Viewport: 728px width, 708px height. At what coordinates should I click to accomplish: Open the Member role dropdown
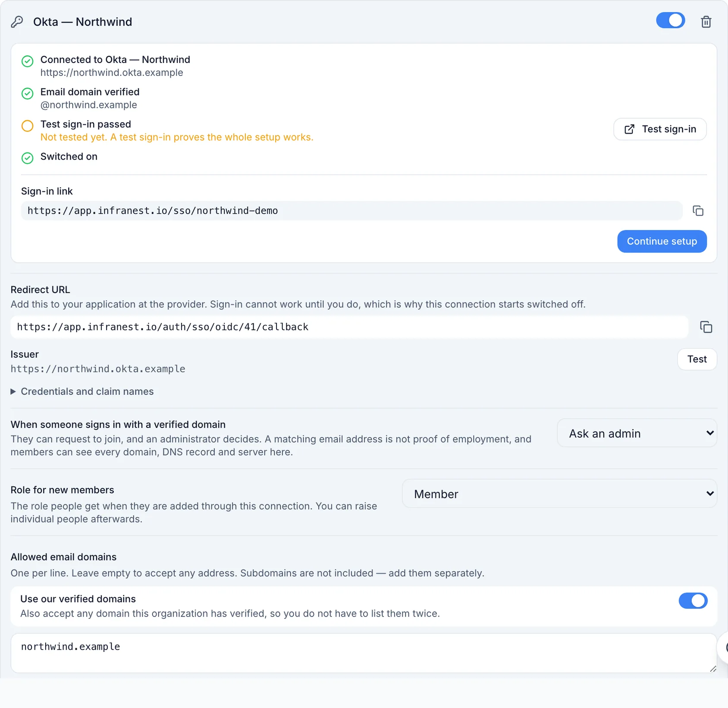click(x=559, y=494)
